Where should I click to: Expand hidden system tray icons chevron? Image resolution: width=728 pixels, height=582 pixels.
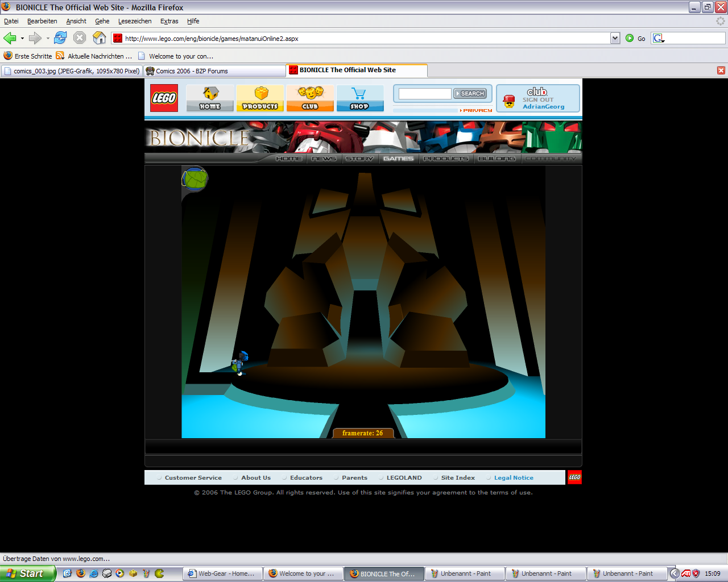(675, 573)
